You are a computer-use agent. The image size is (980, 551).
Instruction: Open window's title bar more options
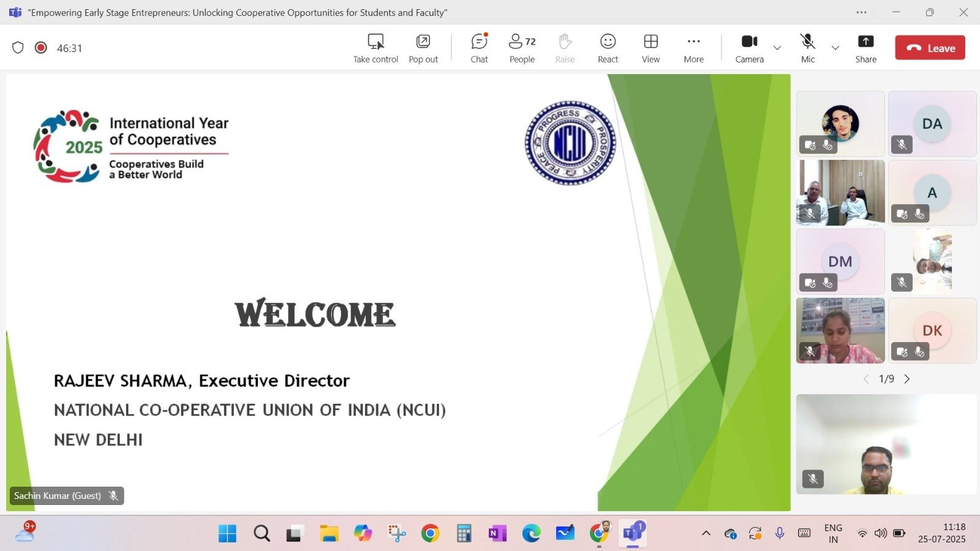coord(861,12)
